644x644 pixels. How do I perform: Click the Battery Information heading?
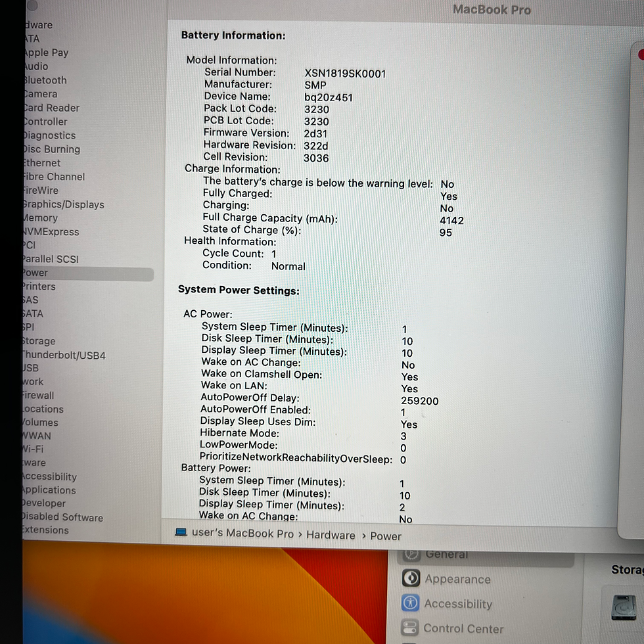click(233, 35)
